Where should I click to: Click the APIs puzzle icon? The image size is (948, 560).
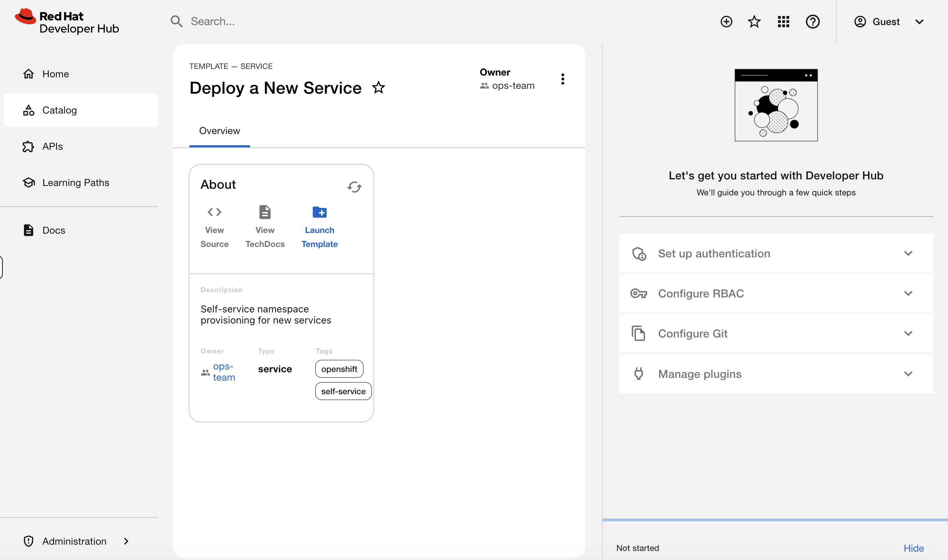click(x=28, y=146)
